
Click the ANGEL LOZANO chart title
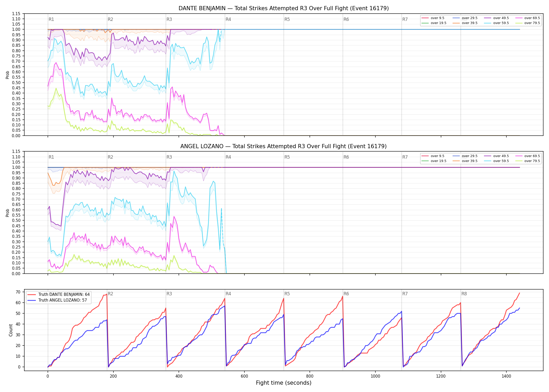[284, 146]
